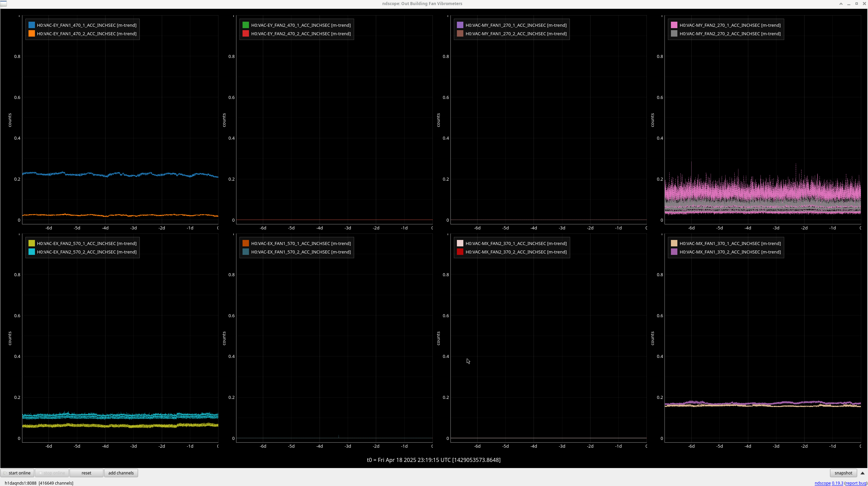Click the blue swatch for EY_FAN1_470_1
This screenshot has height=486, width=868.
(32, 25)
